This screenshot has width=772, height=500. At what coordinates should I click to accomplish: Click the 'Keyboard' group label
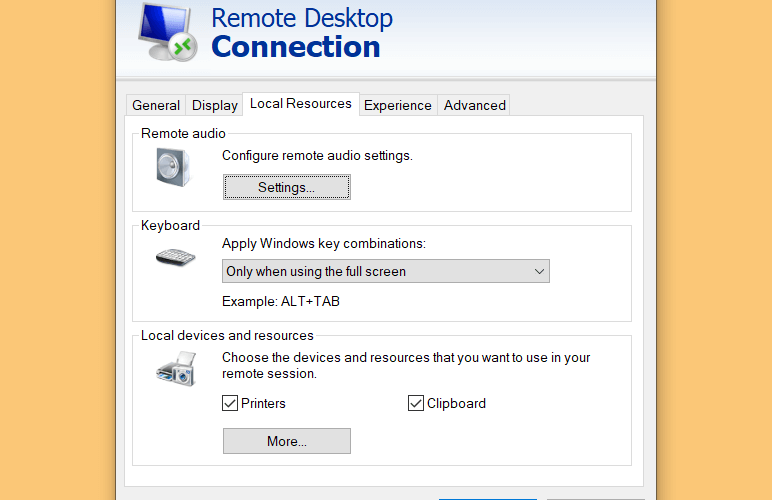[x=170, y=225]
